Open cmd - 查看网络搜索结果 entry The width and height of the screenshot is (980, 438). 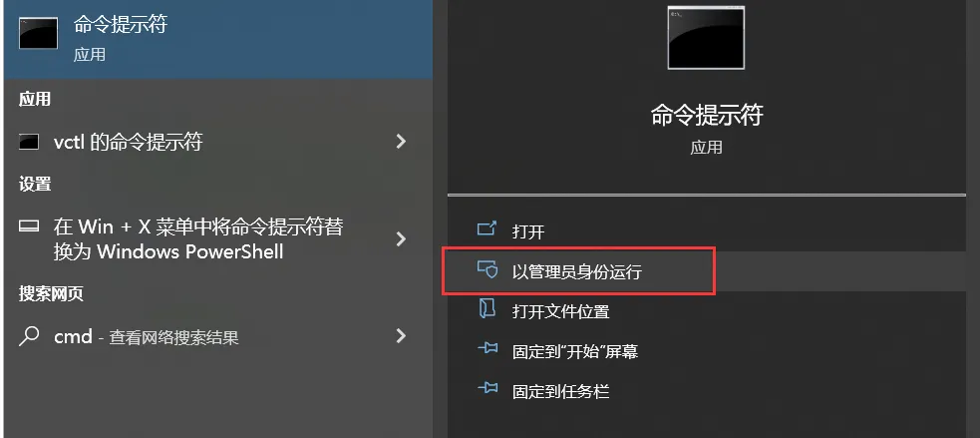point(218,336)
